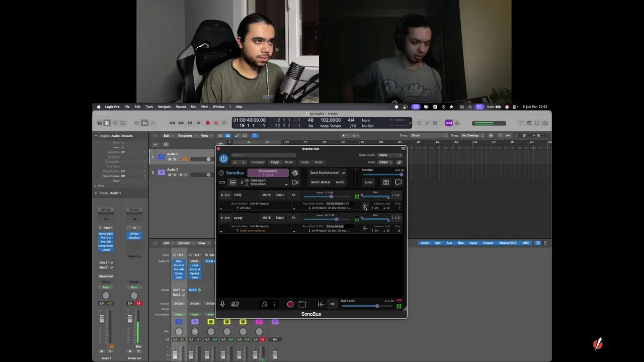Toggle monitor SOLO button
644x362 pixels.
(369, 183)
